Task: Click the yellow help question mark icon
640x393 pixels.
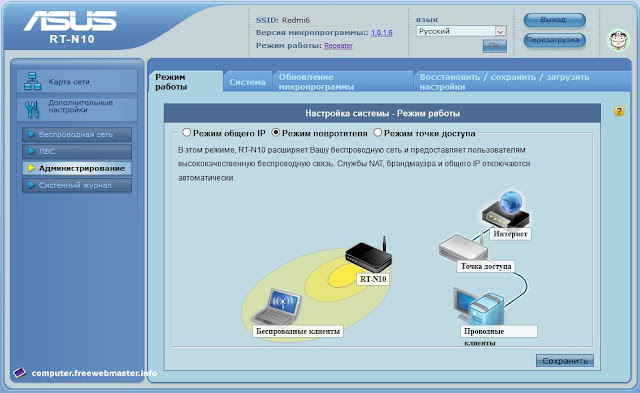Action: 619,111
